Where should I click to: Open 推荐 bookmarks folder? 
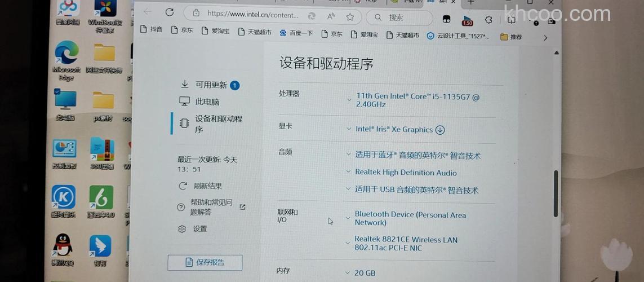click(x=512, y=37)
